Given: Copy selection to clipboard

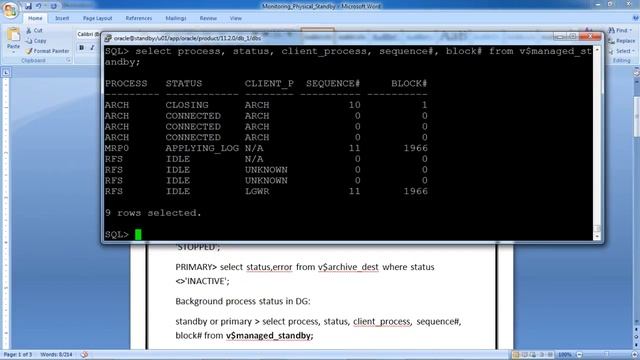Looking at the screenshot, I should click(x=36, y=41).
